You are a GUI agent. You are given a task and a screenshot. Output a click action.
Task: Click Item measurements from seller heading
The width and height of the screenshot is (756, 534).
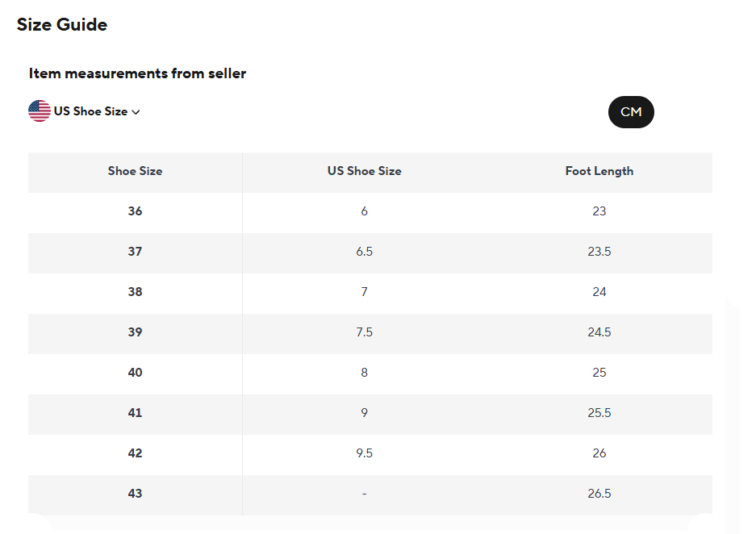tap(137, 73)
